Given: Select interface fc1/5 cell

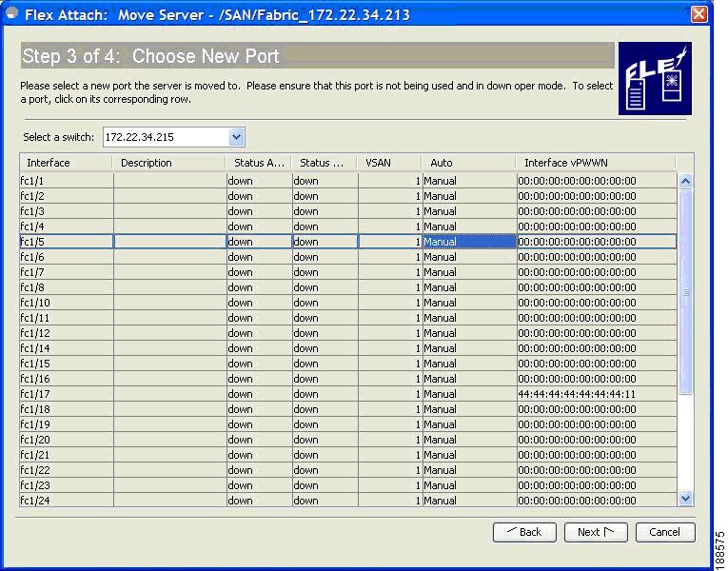Looking at the screenshot, I should [67, 242].
